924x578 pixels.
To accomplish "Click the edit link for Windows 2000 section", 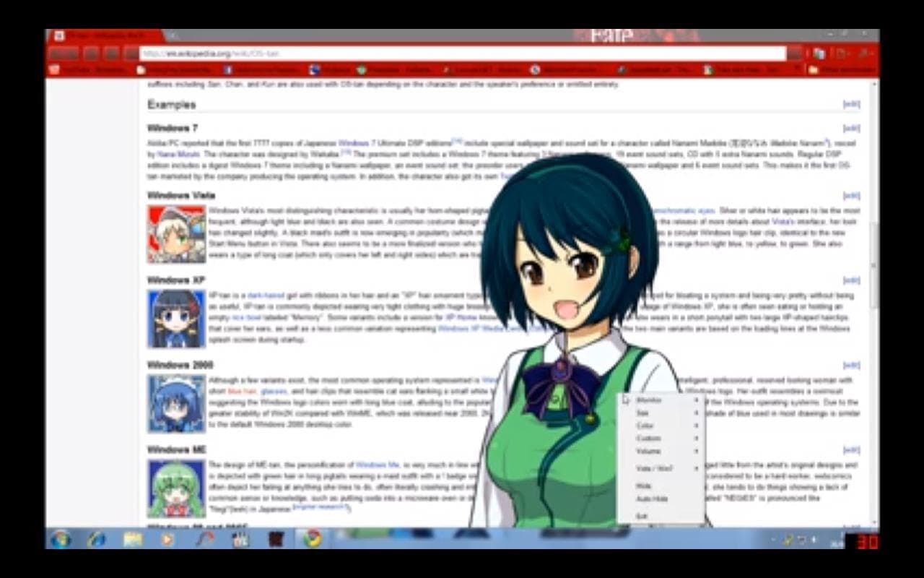I will 851,366.
